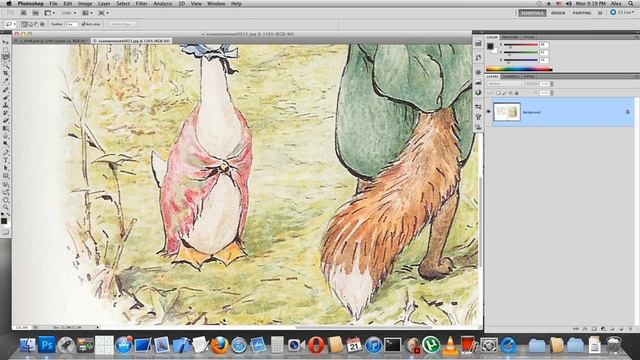
Task: Click the red R color slider
Action: [521, 44]
